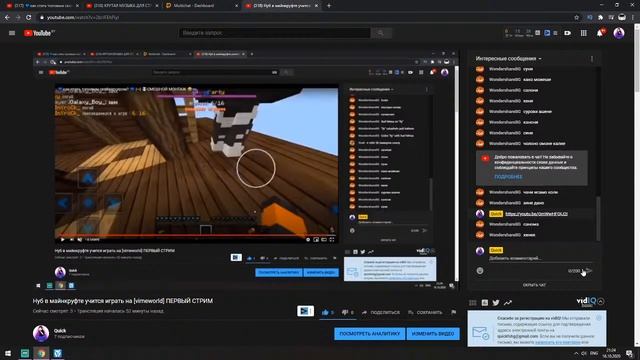
Task: Click the chat panel scrollbar
Action: coord(598,218)
